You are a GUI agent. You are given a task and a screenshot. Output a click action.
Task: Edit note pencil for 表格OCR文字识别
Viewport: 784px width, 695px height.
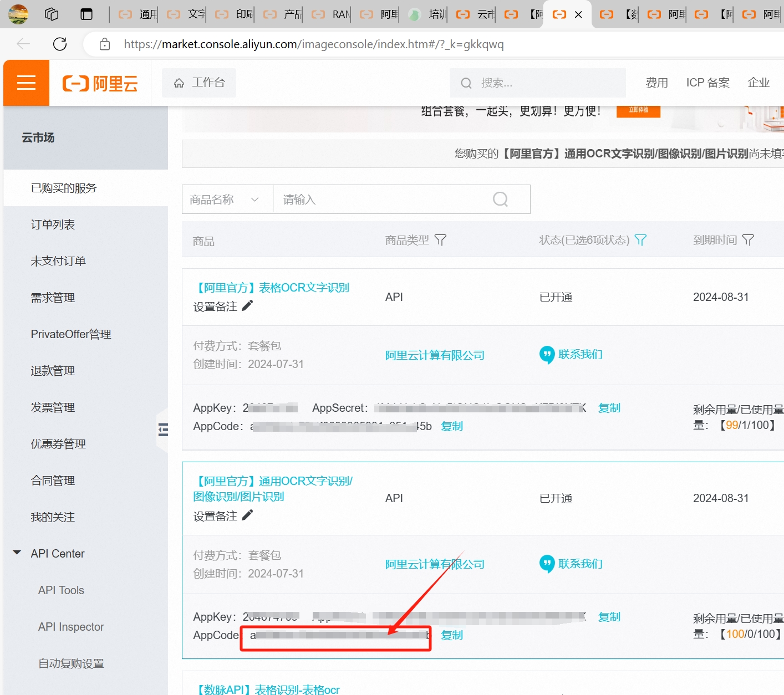pyautogui.click(x=248, y=306)
